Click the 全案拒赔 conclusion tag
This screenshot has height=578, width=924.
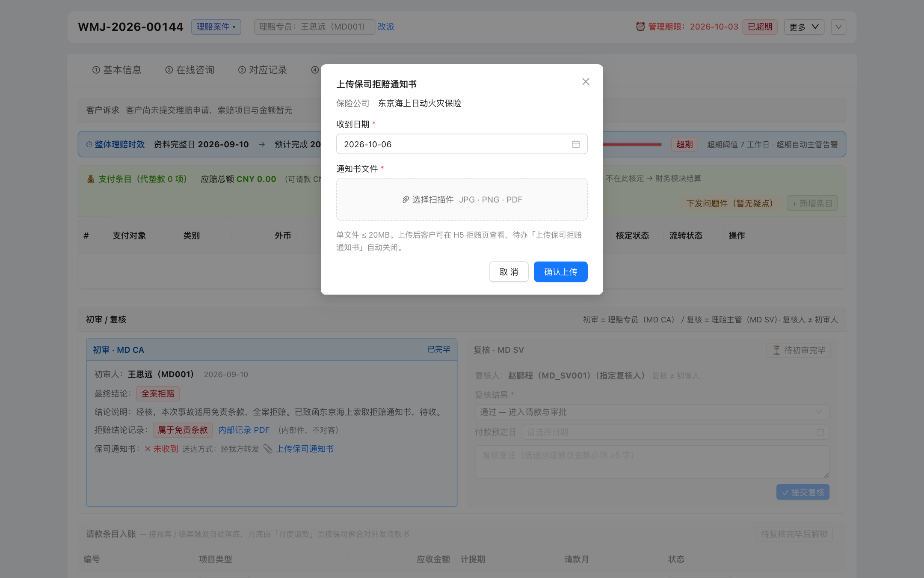[x=158, y=393]
